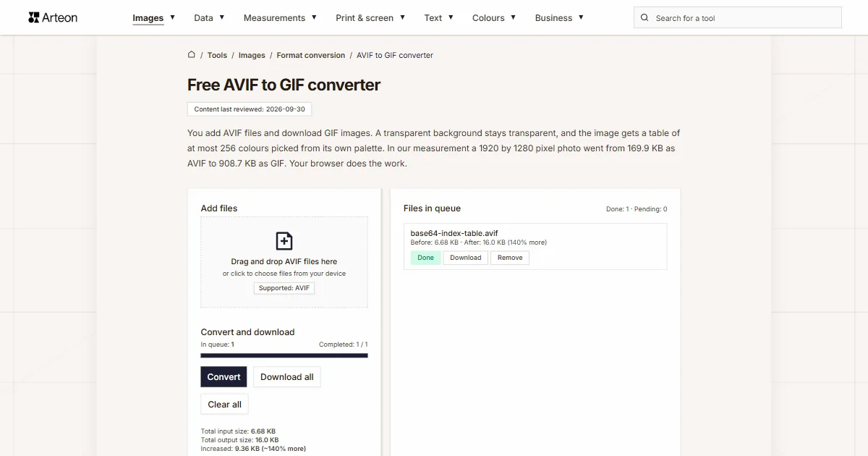Screen dimensions: 868x456
Task: Click the Done status badge
Action: point(425,258)
